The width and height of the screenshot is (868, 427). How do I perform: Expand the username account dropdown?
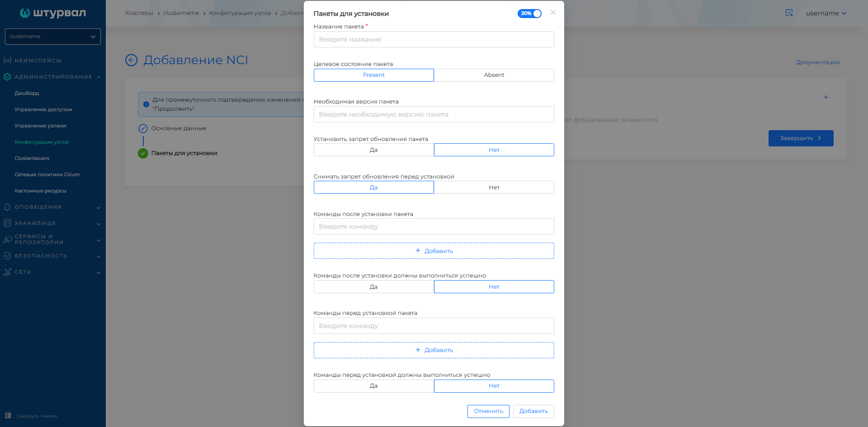[x=826, y=13]
